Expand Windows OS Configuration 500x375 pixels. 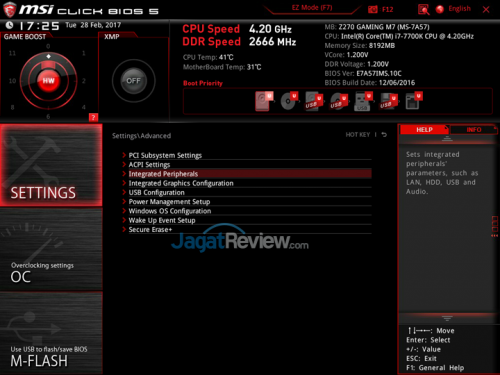coord(247,211)
